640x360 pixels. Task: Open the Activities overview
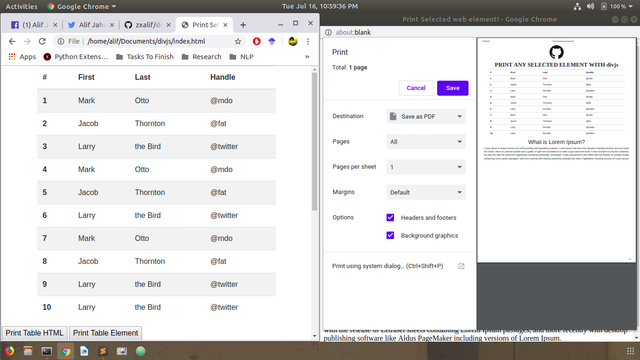coord(21,7)
